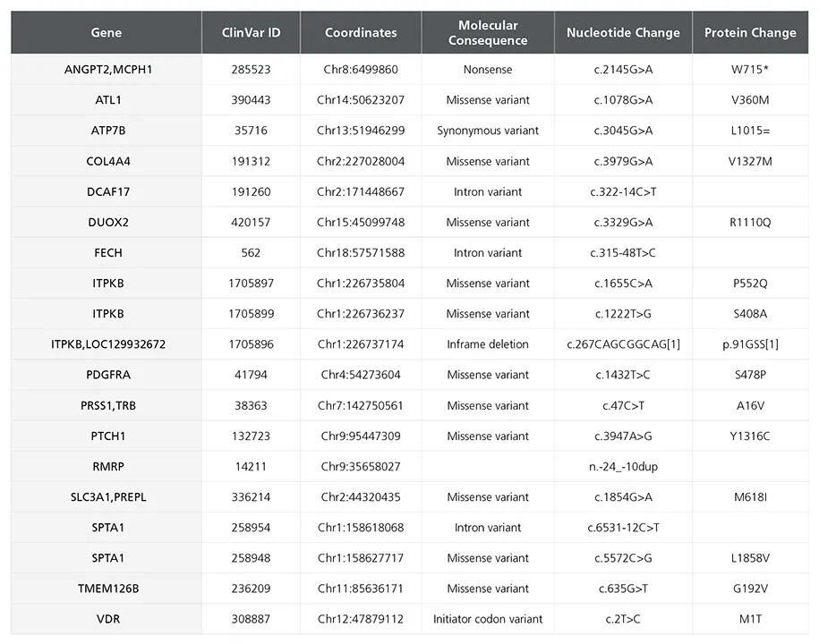
Task: Select protein change L1858V
Action: pos(750,558)
